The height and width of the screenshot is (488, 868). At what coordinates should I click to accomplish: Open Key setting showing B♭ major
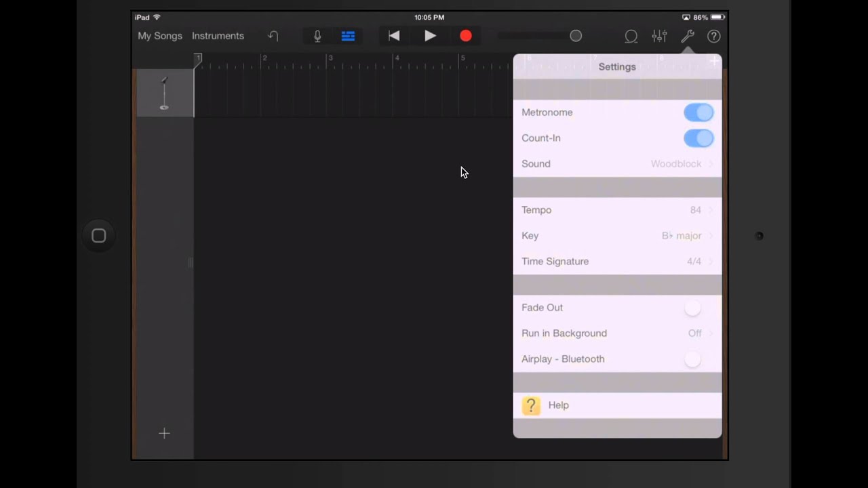[x=617, y=236]
